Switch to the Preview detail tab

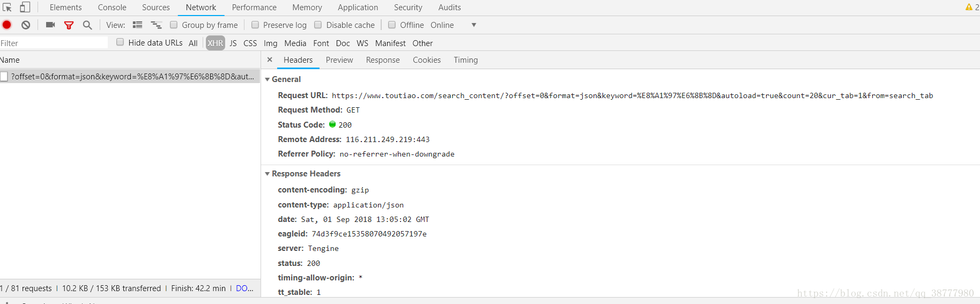tap(339, 60)
